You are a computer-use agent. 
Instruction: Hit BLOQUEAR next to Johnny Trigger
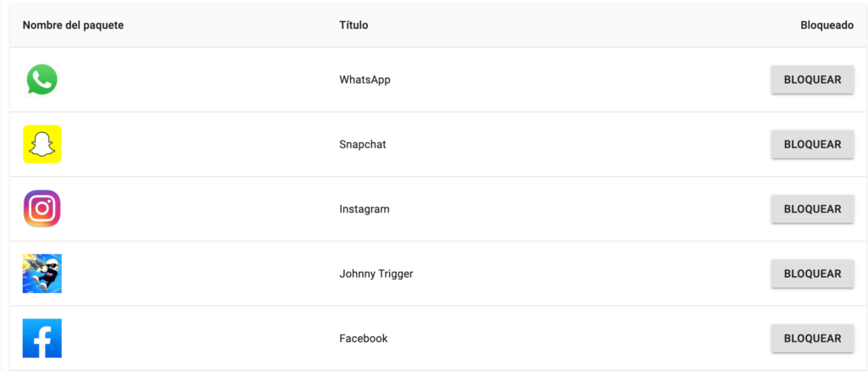(x=811, y=274)
